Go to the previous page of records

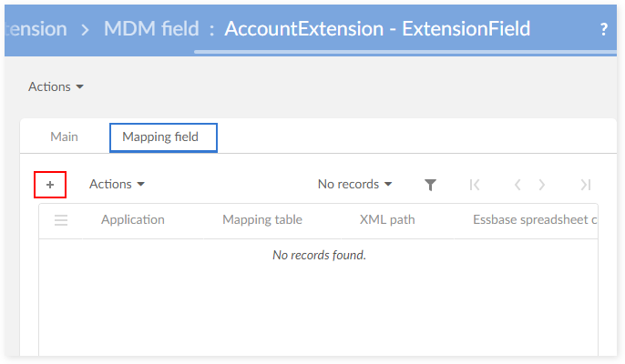517,185
